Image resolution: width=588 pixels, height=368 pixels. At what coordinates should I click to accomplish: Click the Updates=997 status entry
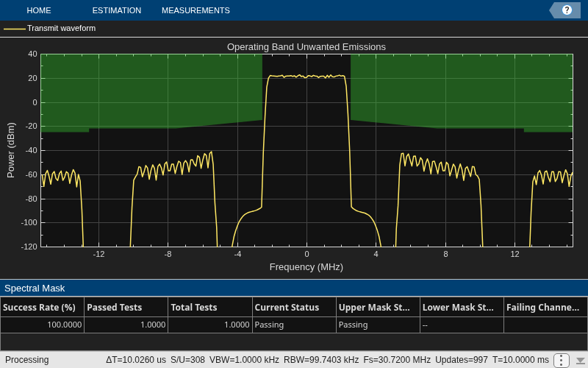pos(462,360)
